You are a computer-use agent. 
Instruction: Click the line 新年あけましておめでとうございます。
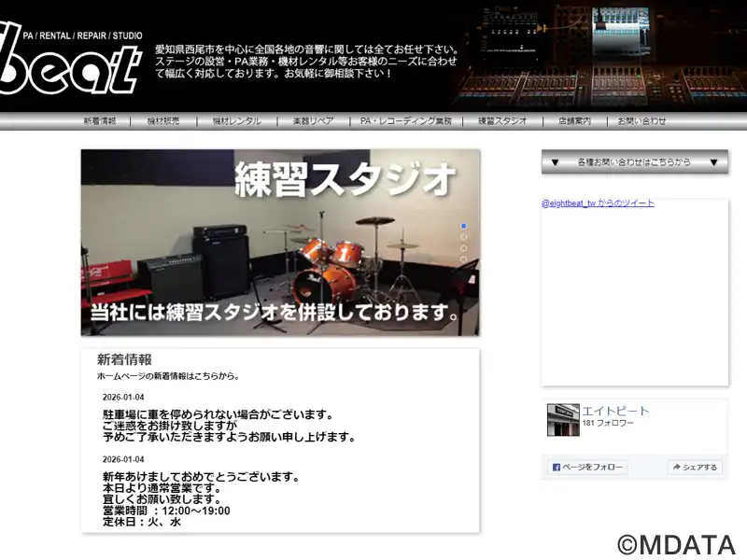(201, 477)
